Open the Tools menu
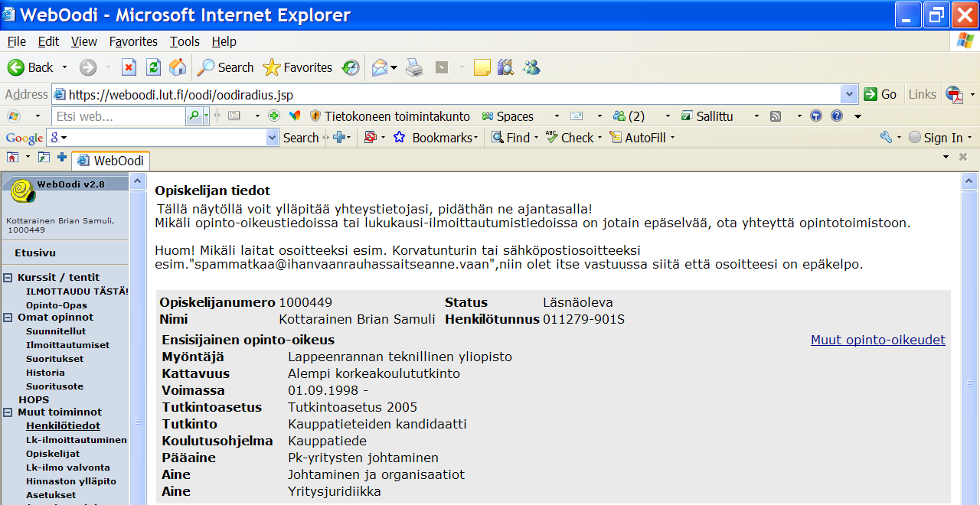The height and width of the screenshot is (505, 980). [185, 41]
